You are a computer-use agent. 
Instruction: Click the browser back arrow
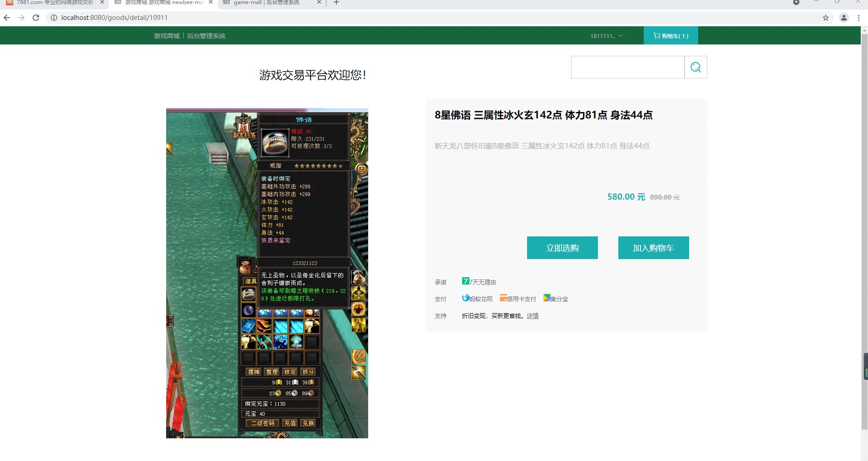(7, 18)
